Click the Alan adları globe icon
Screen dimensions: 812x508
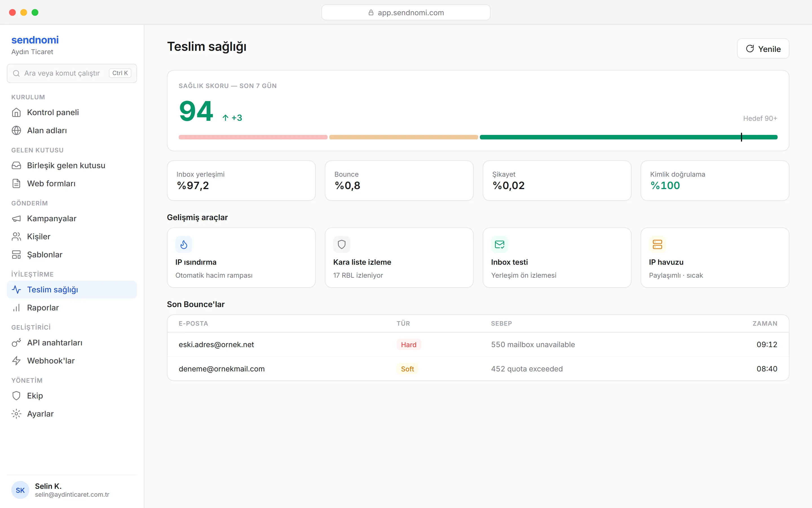click(x=16, y=130)
